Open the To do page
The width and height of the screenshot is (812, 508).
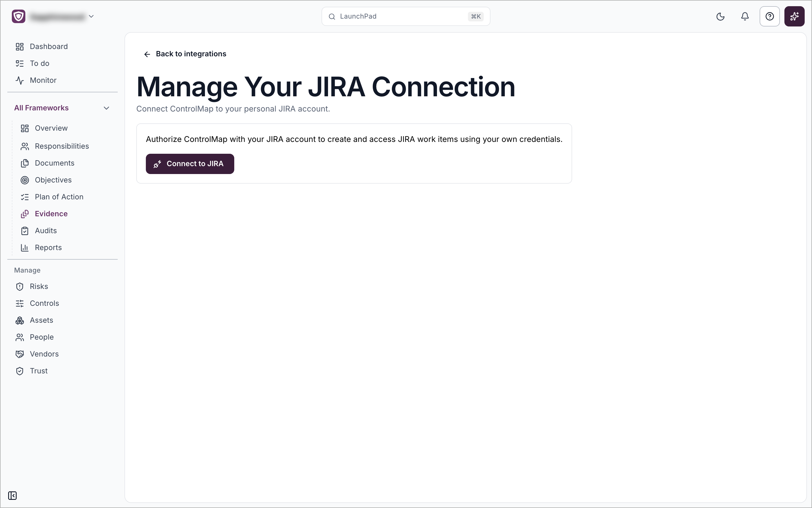point(39,63)
